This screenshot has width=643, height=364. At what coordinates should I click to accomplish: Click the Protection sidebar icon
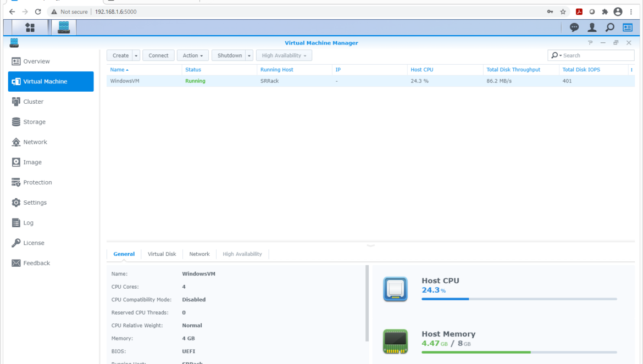16,182
